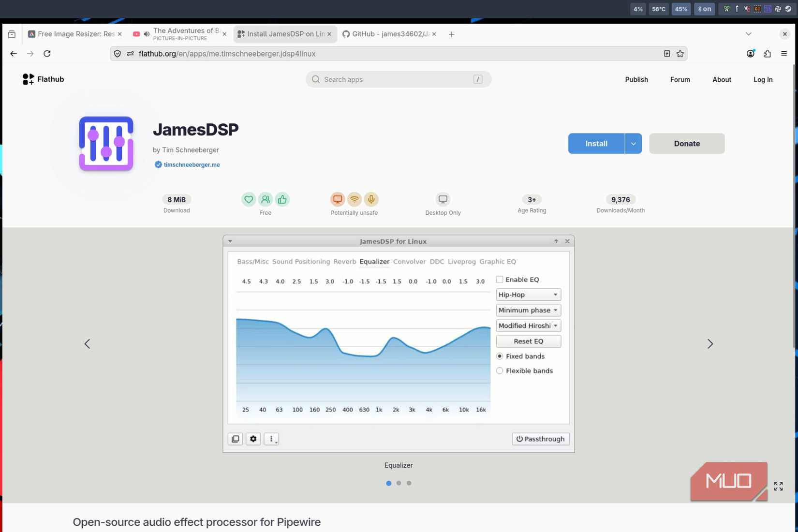Image resolution: width=798 pixels, height=532 pixels.
Task: Switch to Free Image Resizer tab
Action: (x=75, y=34)
